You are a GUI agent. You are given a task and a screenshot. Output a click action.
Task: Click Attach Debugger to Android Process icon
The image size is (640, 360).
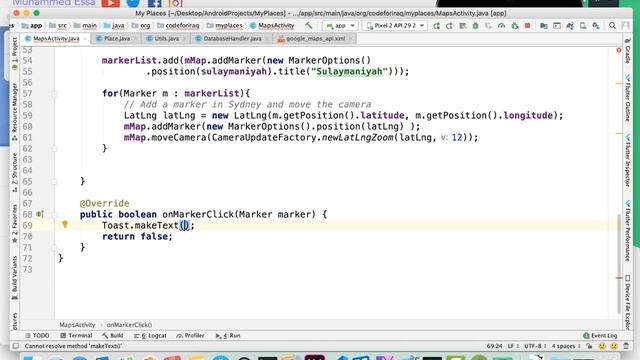pos(515,26)
